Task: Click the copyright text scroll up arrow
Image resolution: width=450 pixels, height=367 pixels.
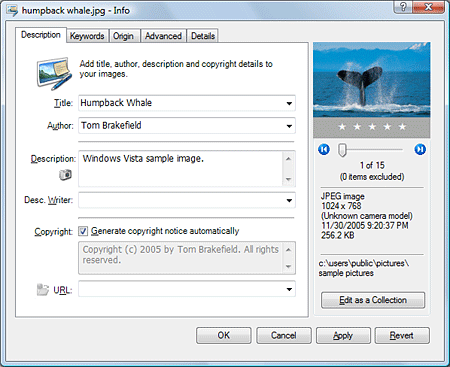Action: coord(289,250)
